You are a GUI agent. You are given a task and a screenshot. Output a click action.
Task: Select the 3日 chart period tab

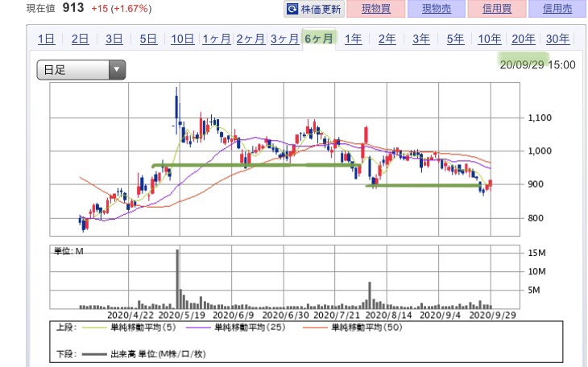tap(114, 39)
